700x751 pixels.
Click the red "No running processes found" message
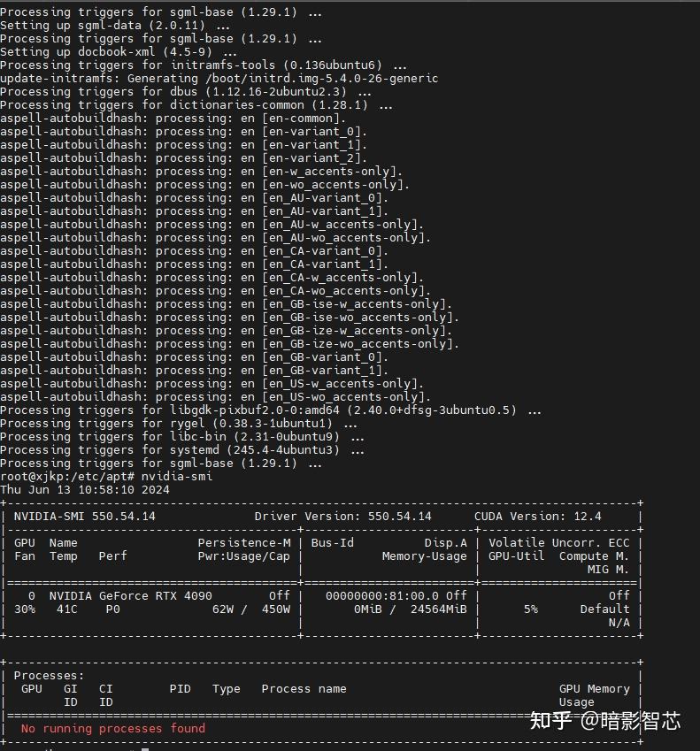coord(113,729)
